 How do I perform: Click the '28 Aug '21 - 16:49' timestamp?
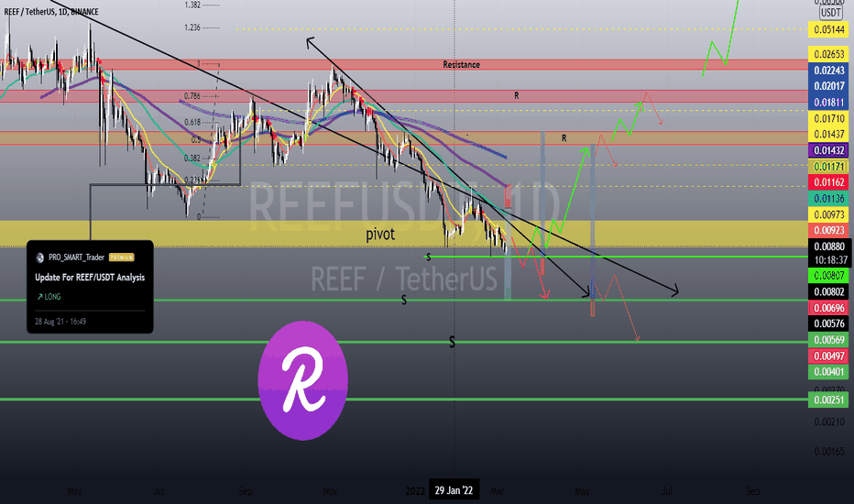tap(60, 322)
